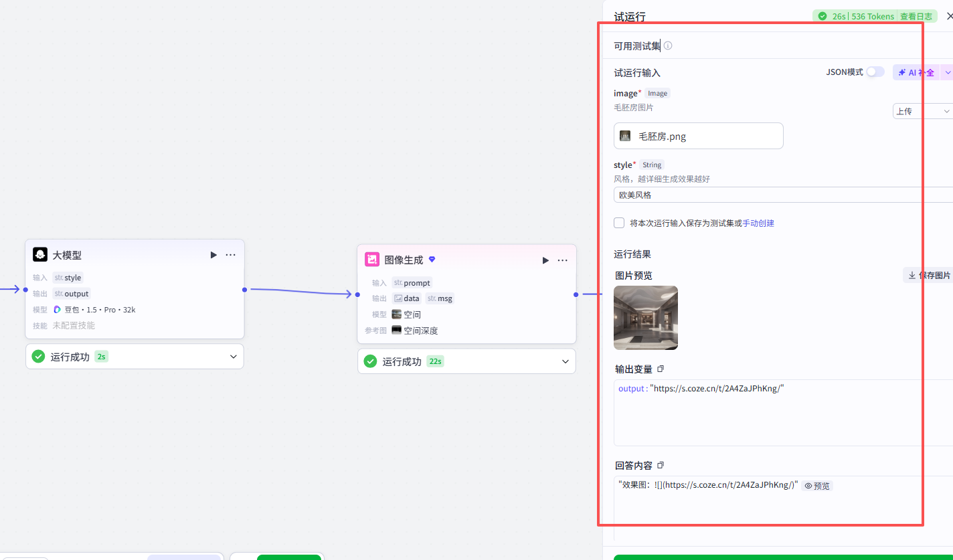Click the info icon next to 可用测试集

tap(668, 45)
